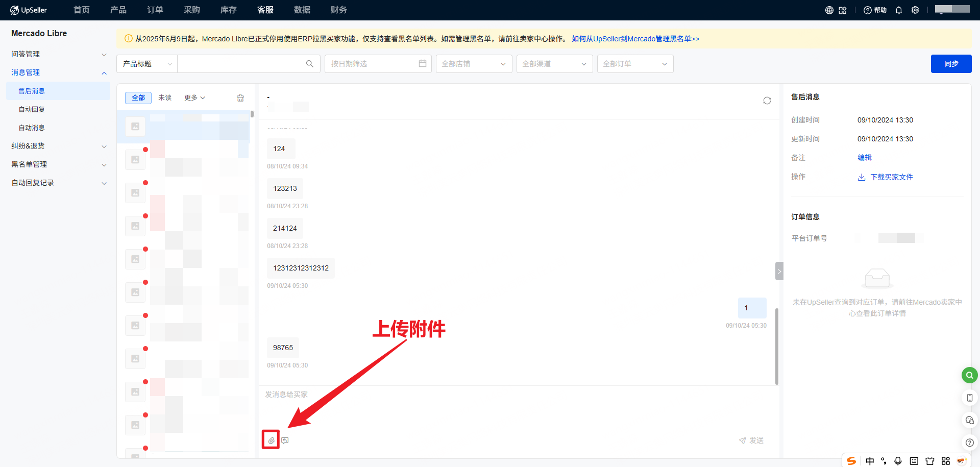The image size is (980, 467).
Task: Collapse the right panel with the arrow handle
Action: 779,271
